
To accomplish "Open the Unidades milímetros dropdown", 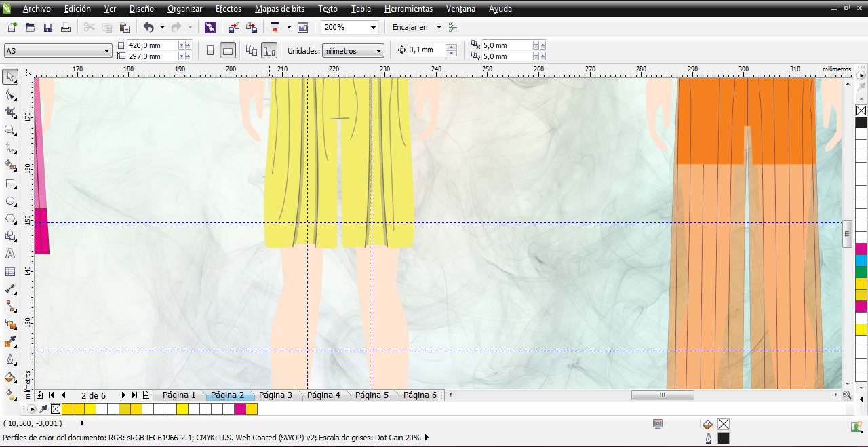I will click(378, 51).
